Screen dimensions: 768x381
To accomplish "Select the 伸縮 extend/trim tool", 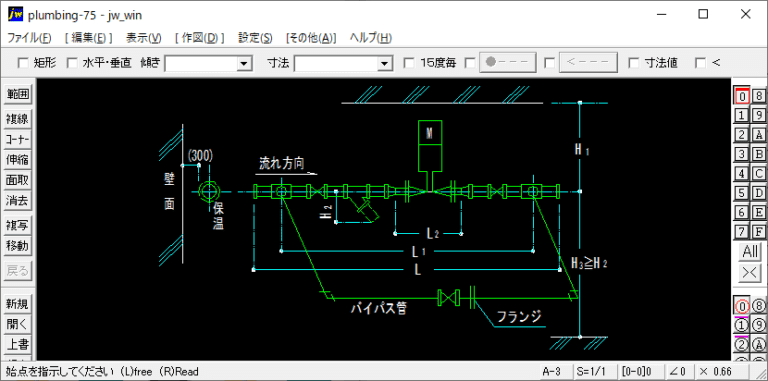I will [x=17, y=160].
